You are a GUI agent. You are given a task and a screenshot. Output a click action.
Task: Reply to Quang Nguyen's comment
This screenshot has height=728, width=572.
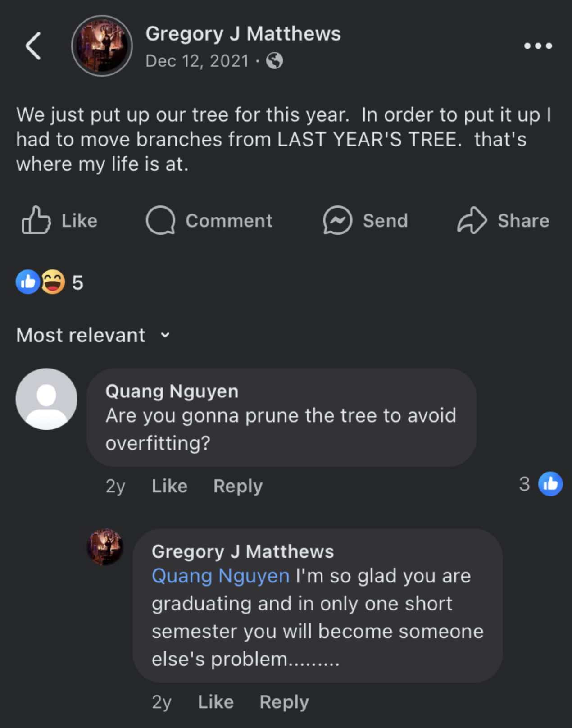[x=238, y=486]
